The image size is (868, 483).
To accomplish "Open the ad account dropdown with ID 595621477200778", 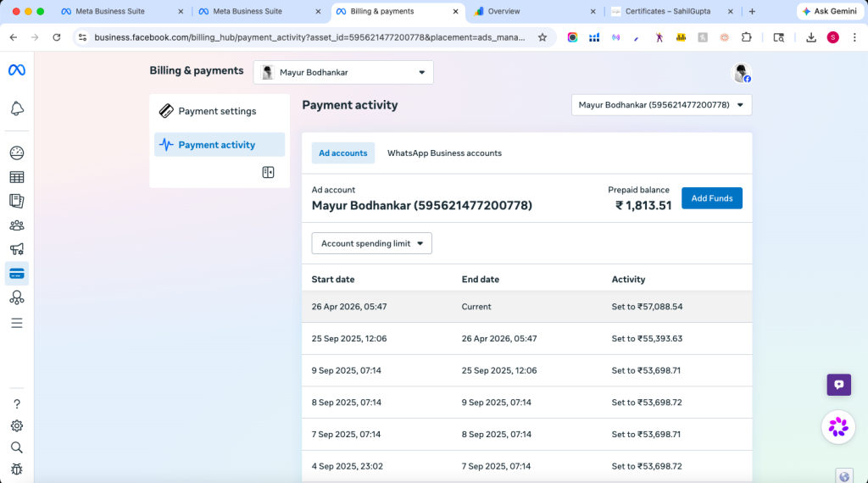I will point(661,105).
